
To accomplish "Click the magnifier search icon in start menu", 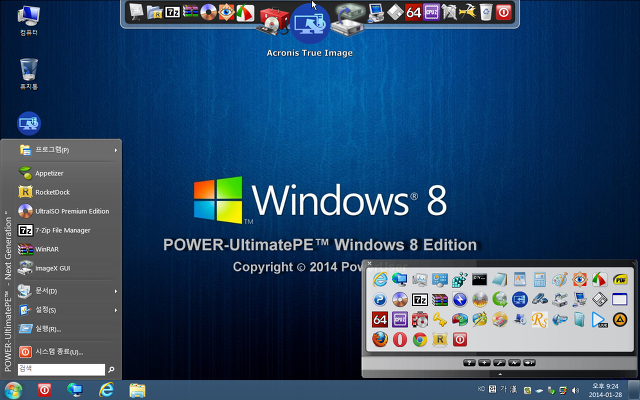I will click(x=111, y=369).
